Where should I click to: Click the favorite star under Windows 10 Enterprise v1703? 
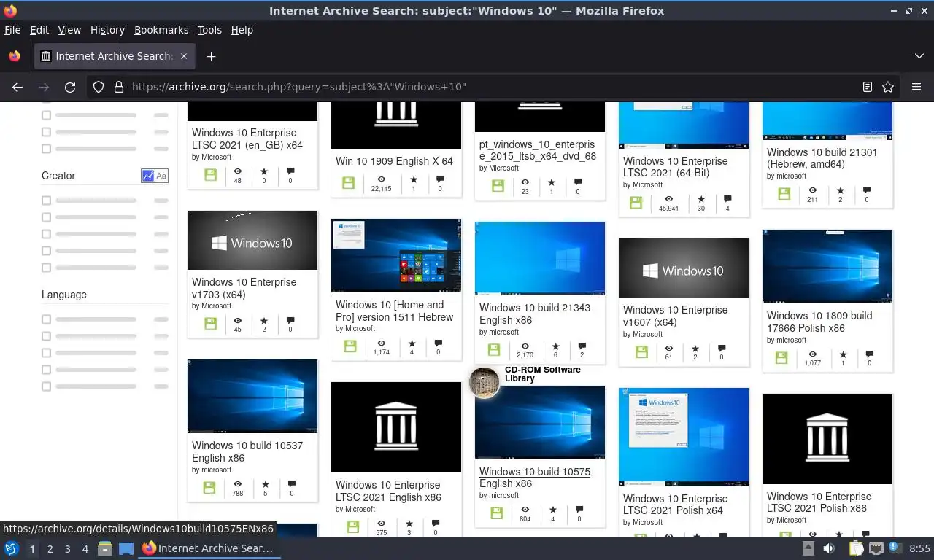coord(264,320)
